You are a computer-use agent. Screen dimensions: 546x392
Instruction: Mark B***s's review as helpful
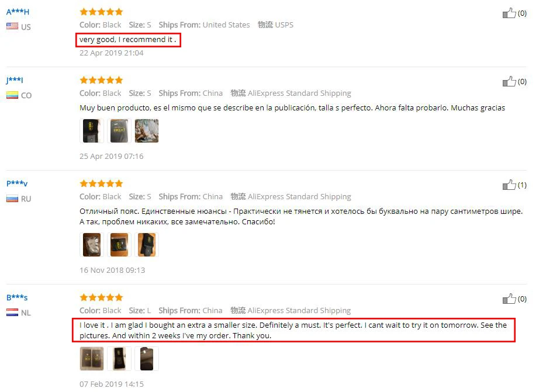[509, 299]
